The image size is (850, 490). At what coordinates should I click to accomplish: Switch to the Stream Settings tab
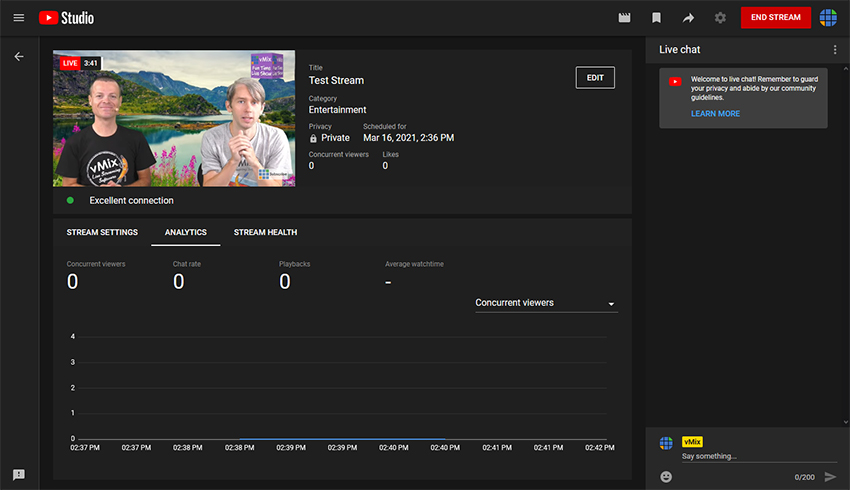coord(102,232)
